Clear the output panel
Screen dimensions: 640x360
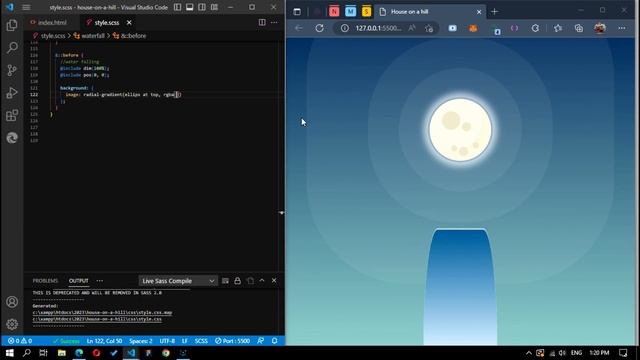[x=225, y=281]
